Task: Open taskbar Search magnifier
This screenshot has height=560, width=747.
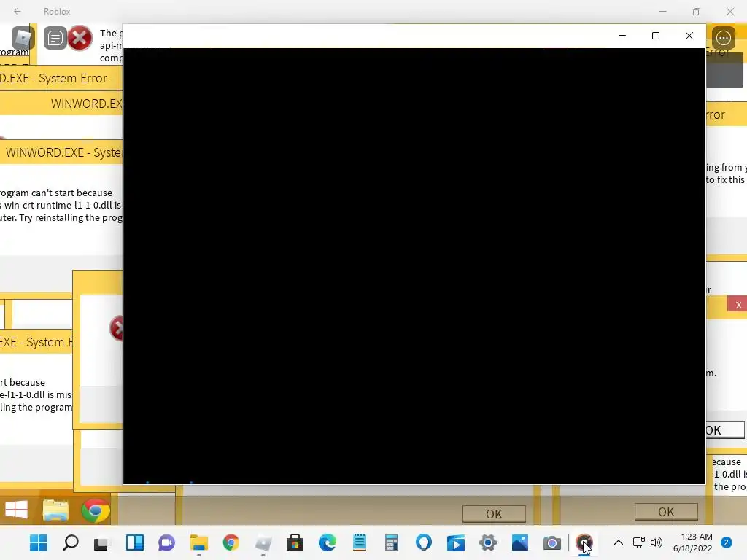Action: click(71, 542)
